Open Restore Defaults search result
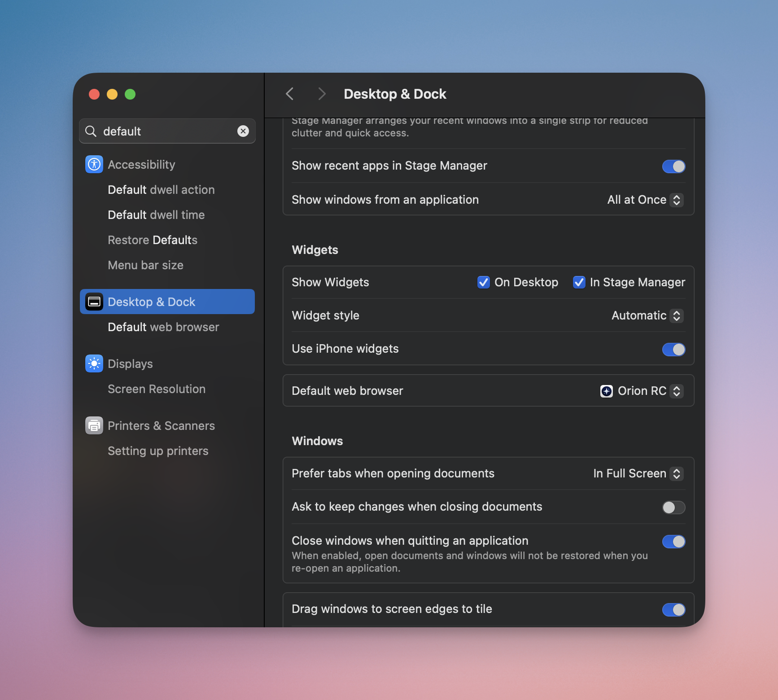This screenshot has height=700, width=778. tap(153, 240)
